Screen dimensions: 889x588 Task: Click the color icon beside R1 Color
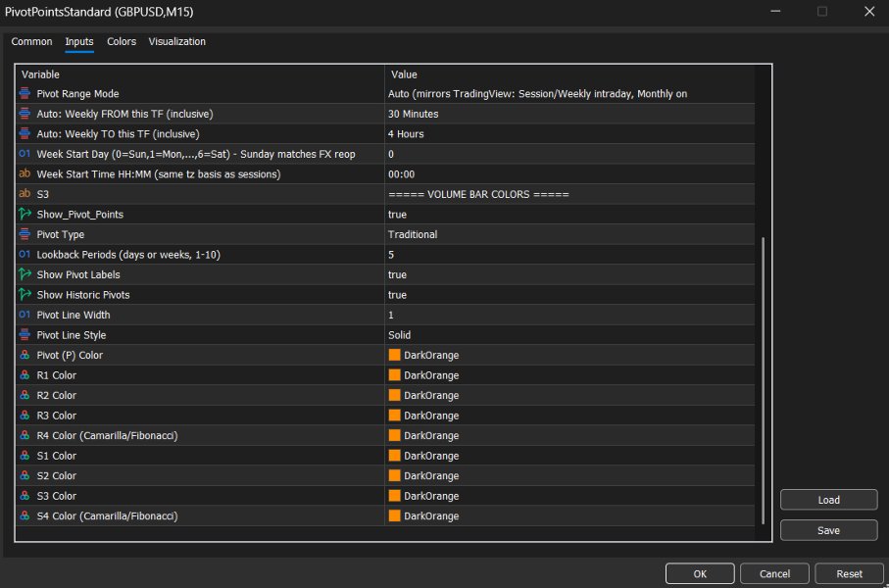(25, 374)
